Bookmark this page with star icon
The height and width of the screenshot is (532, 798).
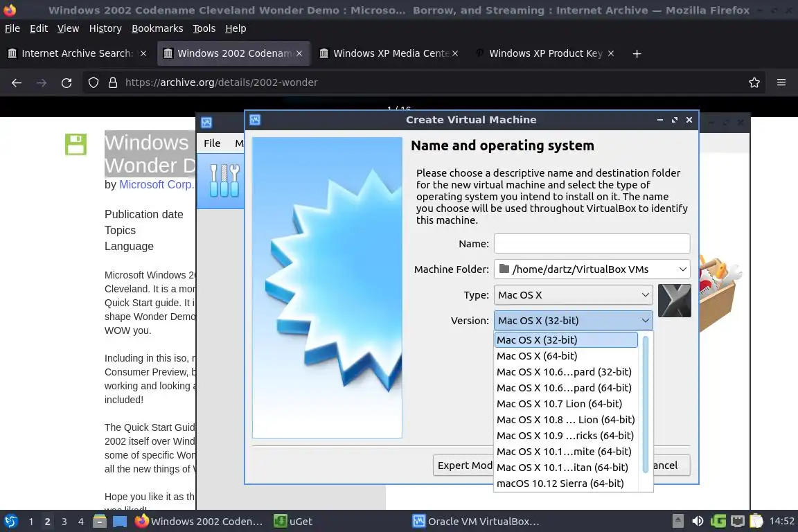(754, 82)
